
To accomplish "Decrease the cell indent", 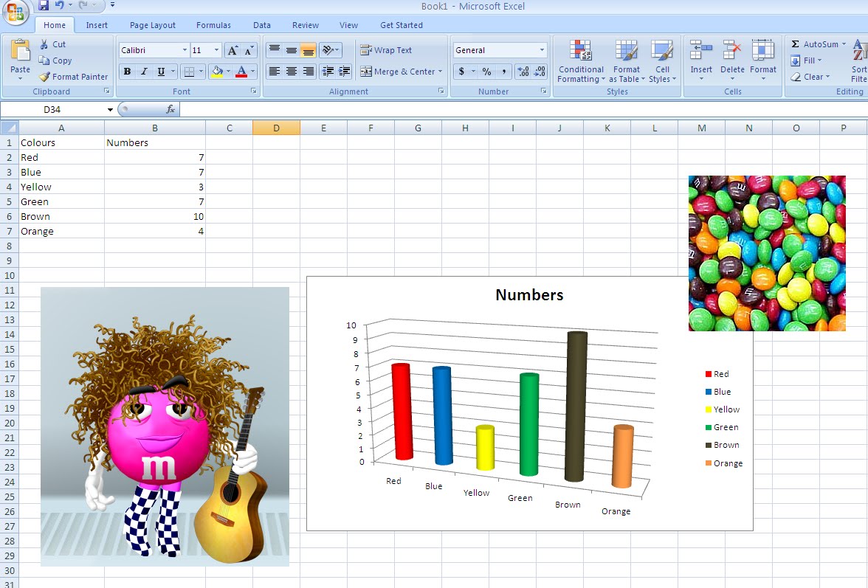I will [328, 72].
